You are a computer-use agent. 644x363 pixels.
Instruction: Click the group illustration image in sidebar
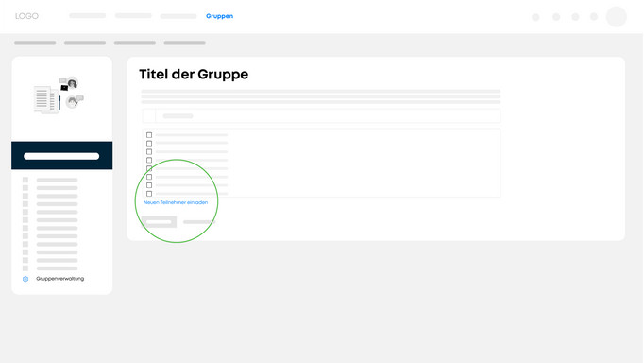(x=59, y=95)
